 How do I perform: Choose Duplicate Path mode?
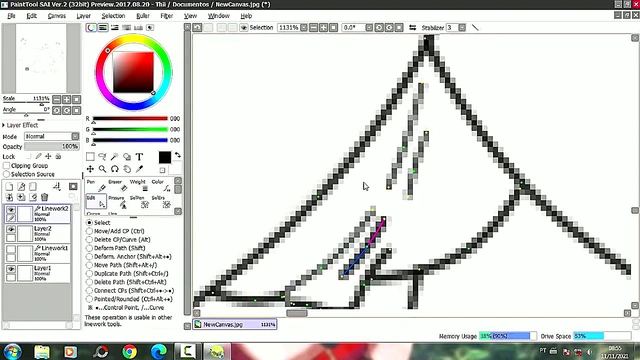pyautogui.click(x=89, y=273)
